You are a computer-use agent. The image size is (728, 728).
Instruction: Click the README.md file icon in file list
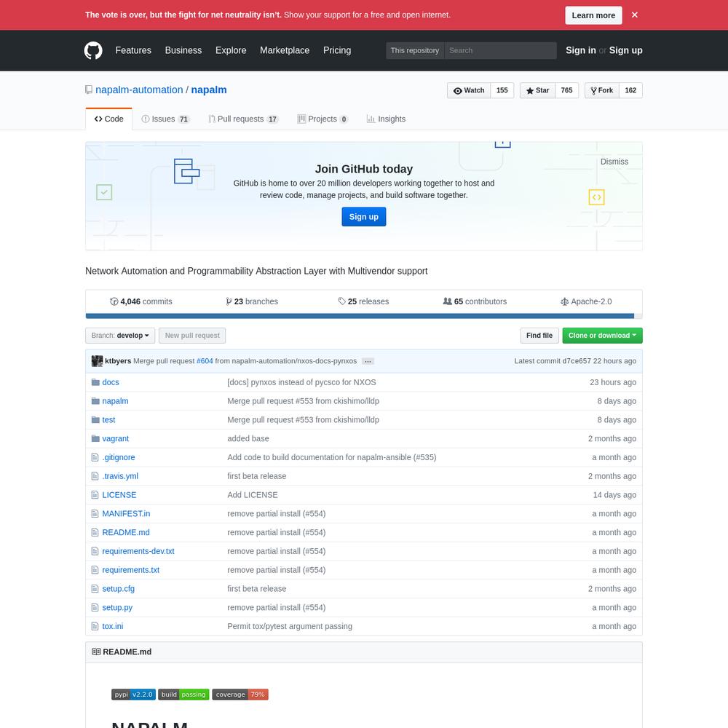[95, 533]
